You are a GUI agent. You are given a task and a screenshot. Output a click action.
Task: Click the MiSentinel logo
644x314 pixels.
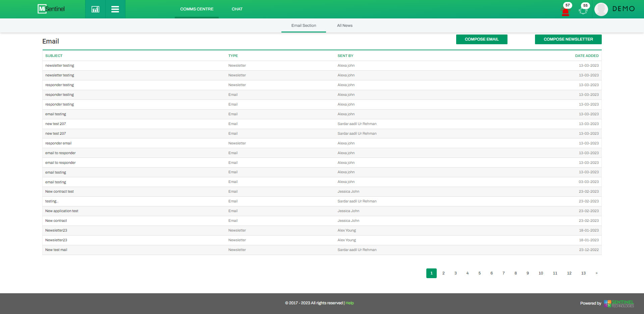click(51, 9)
